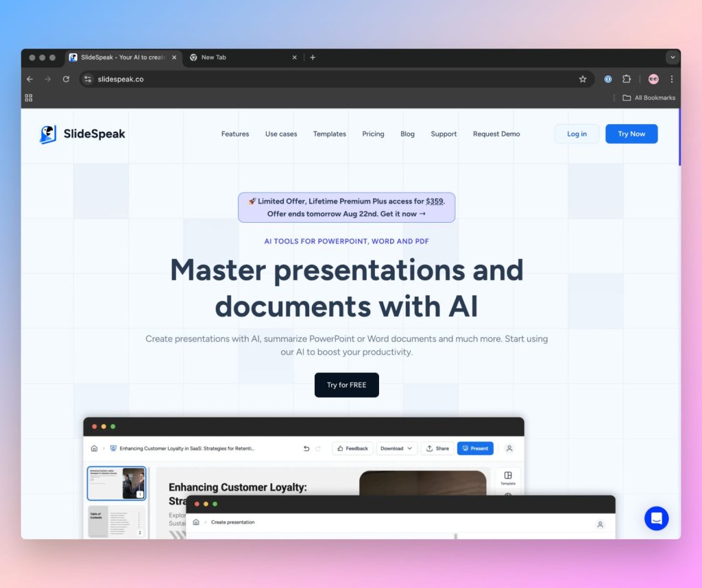Close the New Tab tab
The image size is (702, 588).
coord(295,58)
